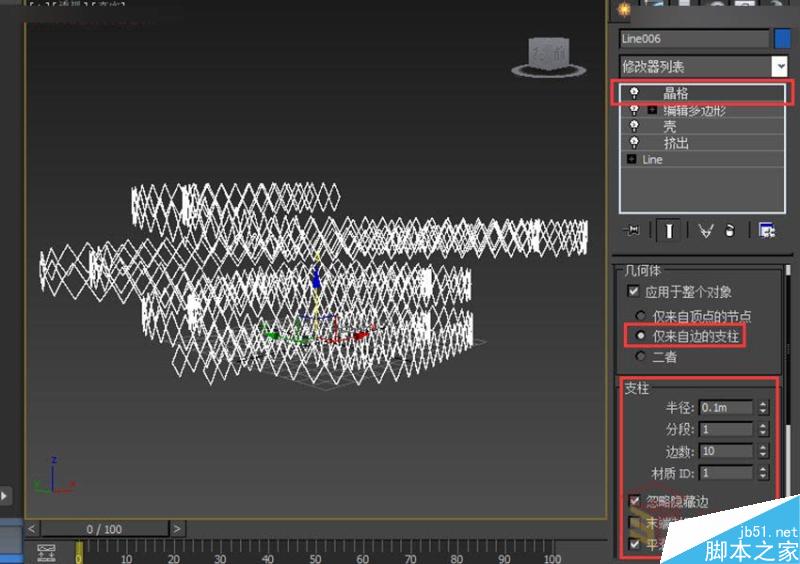This screenshot has height=564, width=800.
Task: Click the red X axis arrow of gizmo
Action: [361, 335]
